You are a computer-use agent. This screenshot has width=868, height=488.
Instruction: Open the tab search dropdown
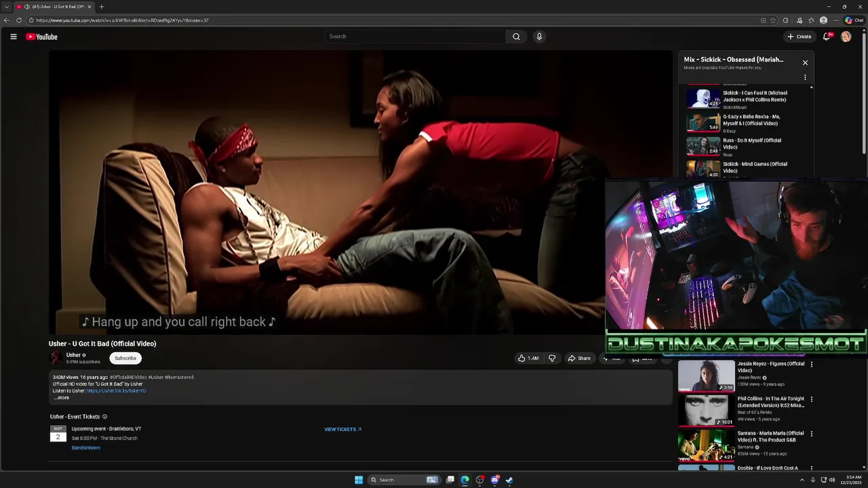7,7
